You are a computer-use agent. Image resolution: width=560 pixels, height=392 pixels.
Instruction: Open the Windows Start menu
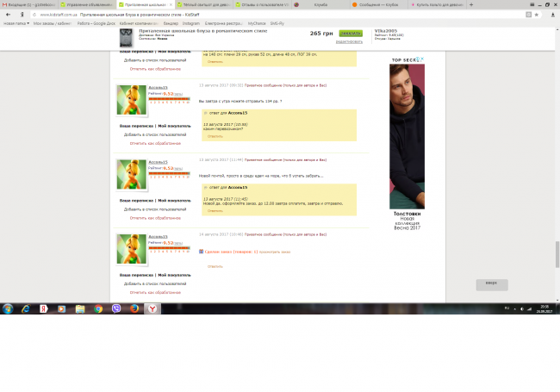point(8,308)
